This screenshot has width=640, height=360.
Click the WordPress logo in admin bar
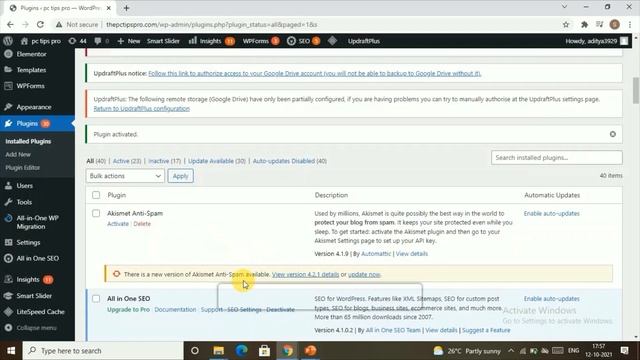(x=8, y=41)
